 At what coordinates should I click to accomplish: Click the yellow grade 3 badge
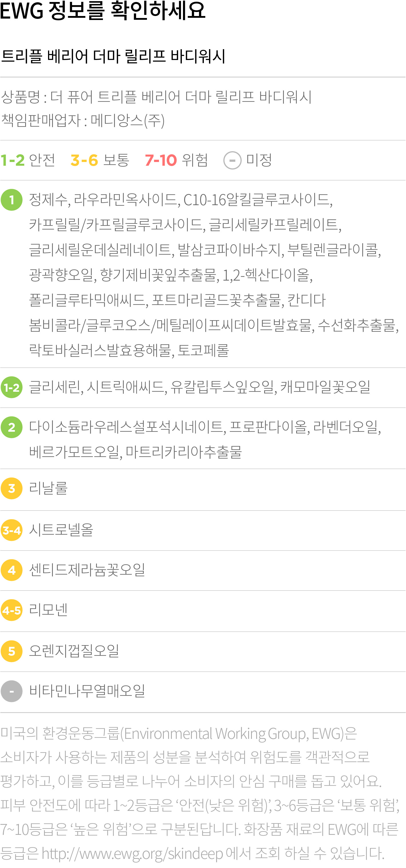click(12, 488)
